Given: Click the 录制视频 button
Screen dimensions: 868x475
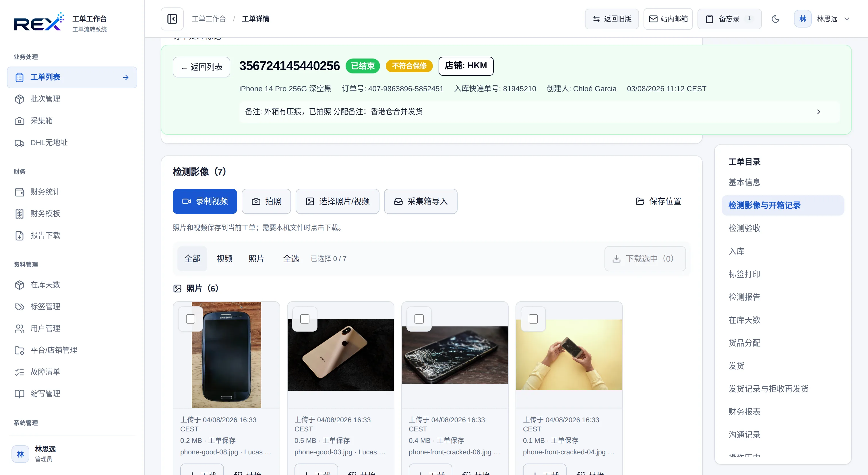Looking at the screenshot, I should click(205, 201).
